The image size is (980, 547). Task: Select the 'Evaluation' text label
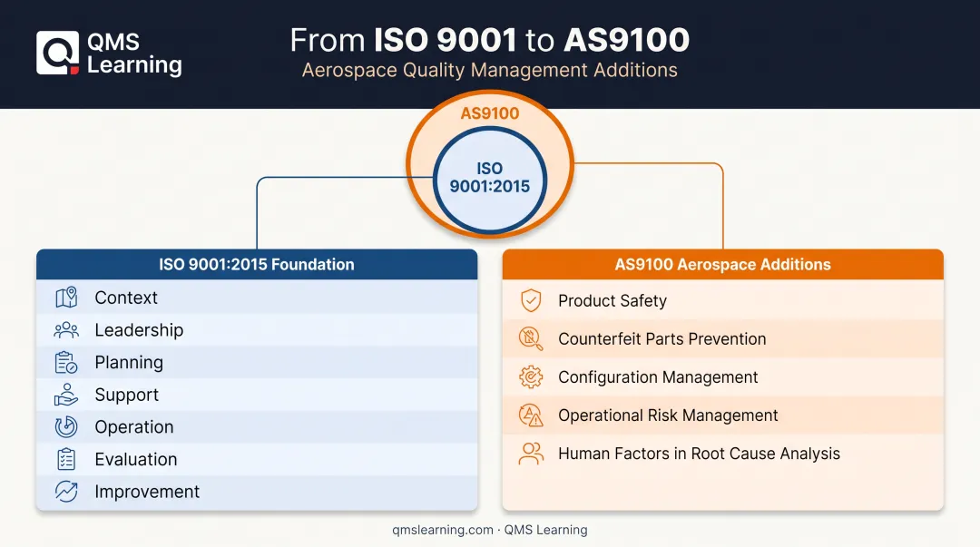136,460
